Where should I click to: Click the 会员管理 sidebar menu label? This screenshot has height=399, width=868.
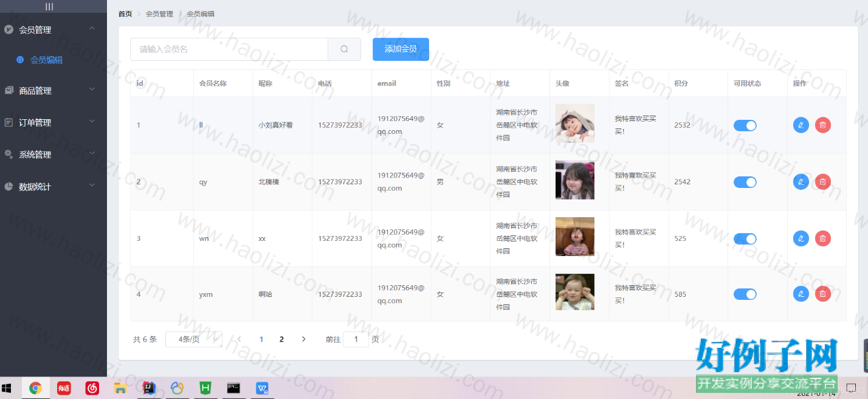[x=35, y=30]
